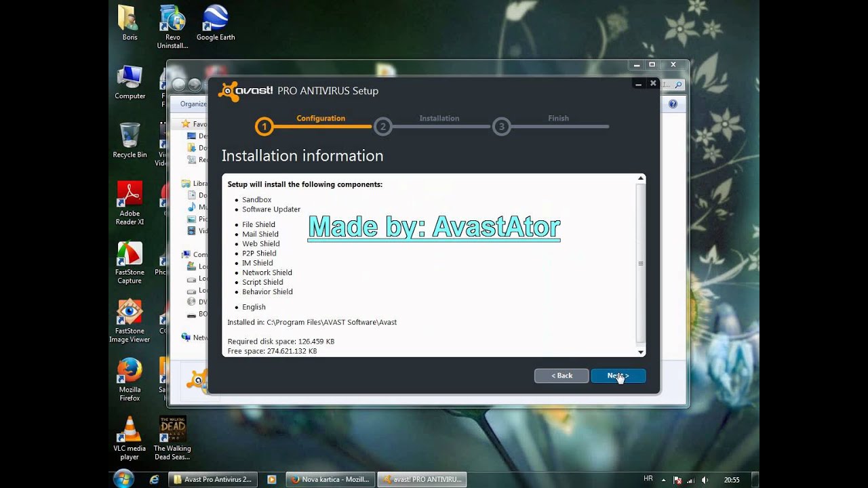Close the avast setup dialog
This screenshot has height=488, width=868.
tap(653, 83)
